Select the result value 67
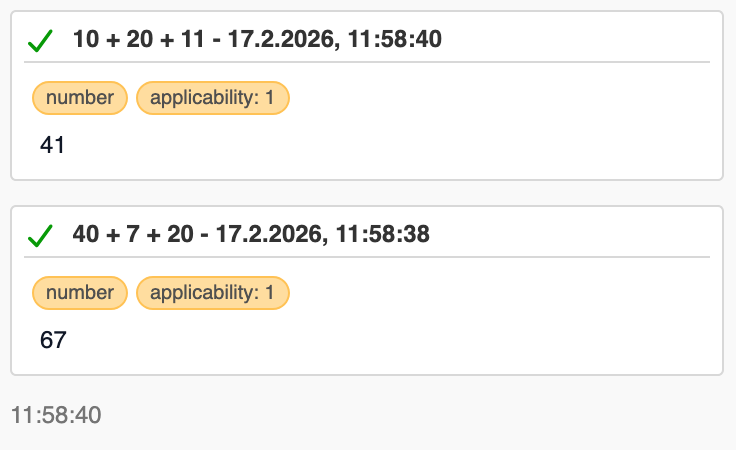 53,340
